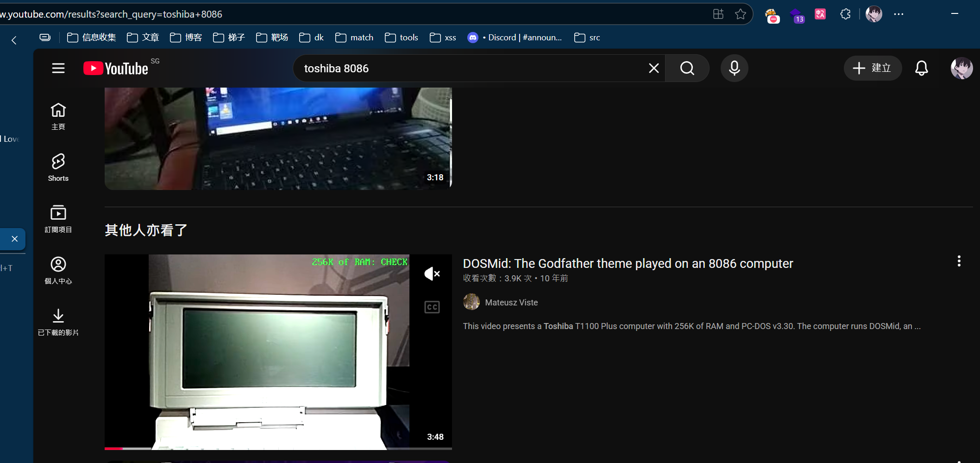
Task: Clear the search box text
Action: (x=653, y=69)
